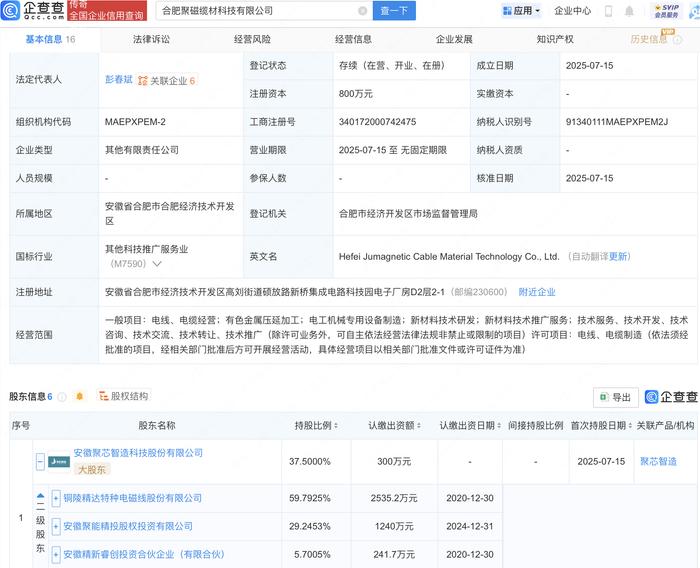Open 股权结构 view
The height and width of the screenshot is (568, 700).
point(124,396)
